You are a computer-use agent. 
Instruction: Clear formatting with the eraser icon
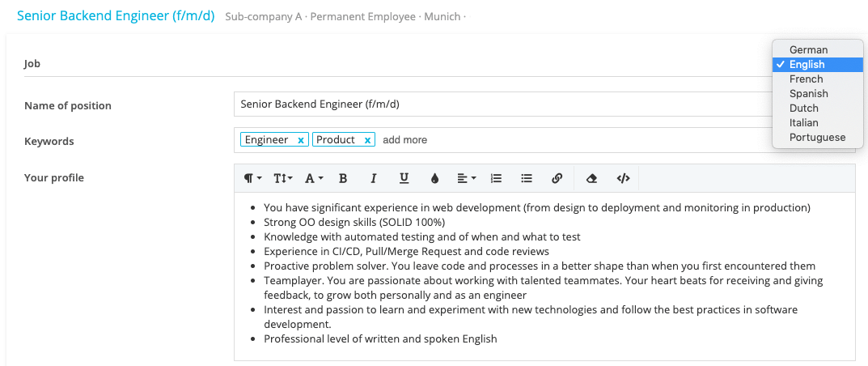pos(591,178)
